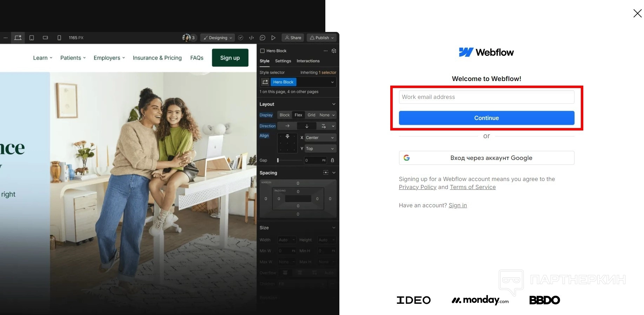The image size is (644, 315).
Task: Open the Designing mode dropdown
Action: (218, 38)
